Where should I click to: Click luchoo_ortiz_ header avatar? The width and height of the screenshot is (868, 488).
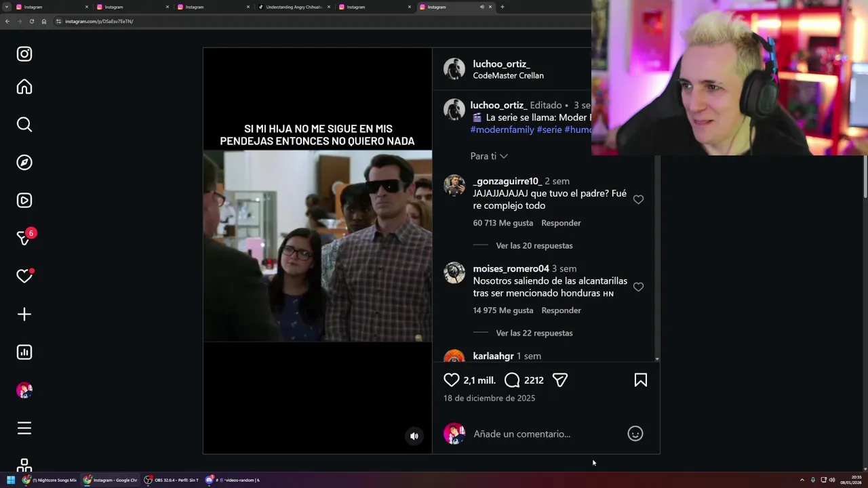pos(454,69)
